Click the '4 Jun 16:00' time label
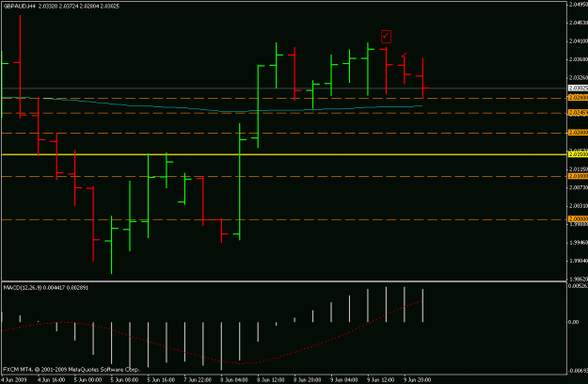Screen dimensions: 588x384 (51, 379)
